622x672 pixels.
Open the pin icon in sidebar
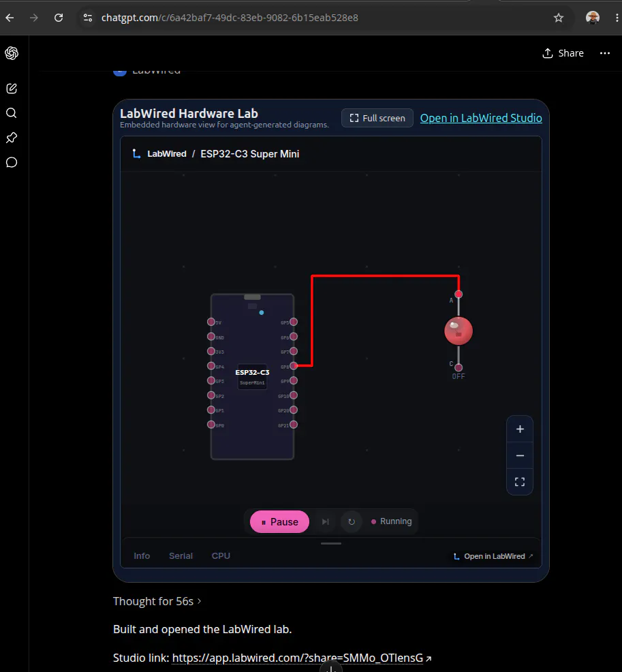pyautogui.click(x=12, y=138)
